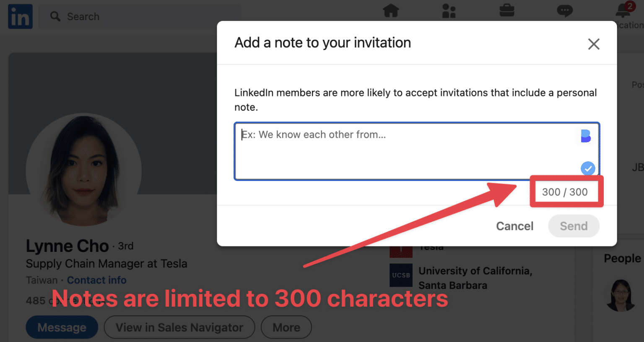Click the UCSB university logo

click(401, 275)
